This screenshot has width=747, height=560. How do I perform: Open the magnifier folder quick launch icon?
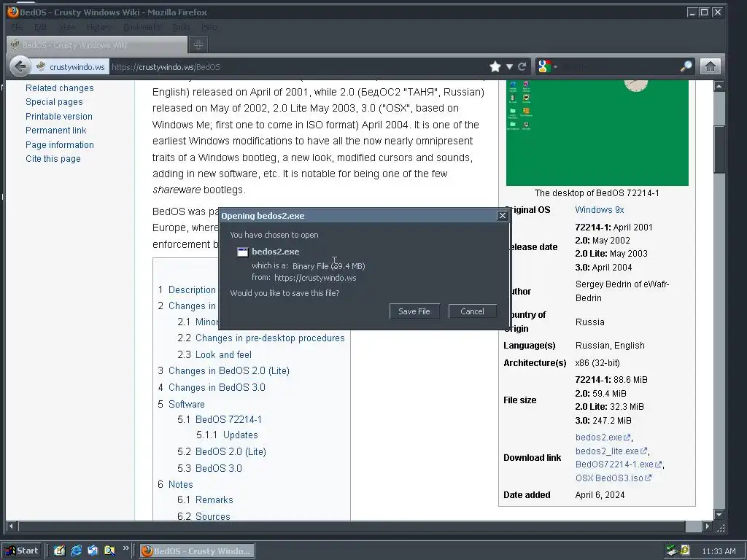109,551
